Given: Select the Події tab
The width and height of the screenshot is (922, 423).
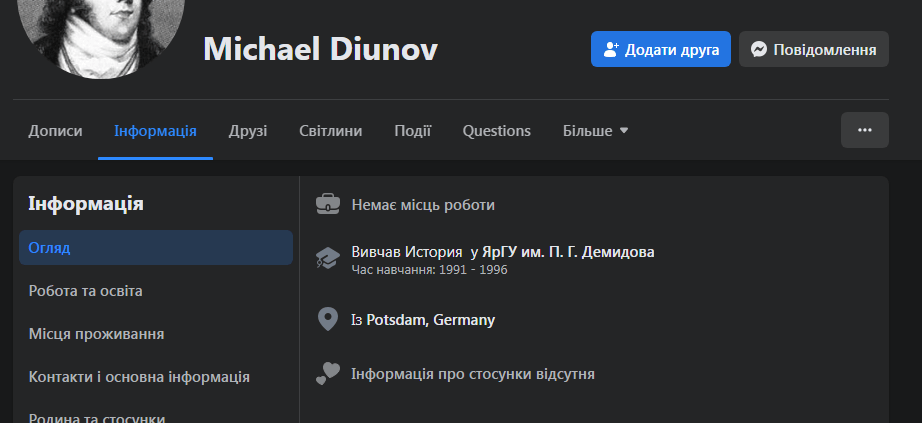Looking at the screenshot, I should 413,131.
